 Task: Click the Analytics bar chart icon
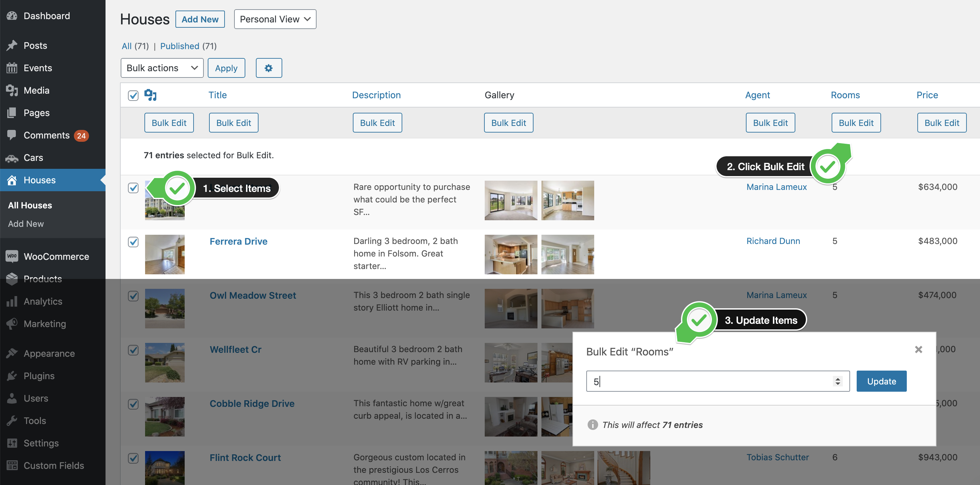(12, 301)
